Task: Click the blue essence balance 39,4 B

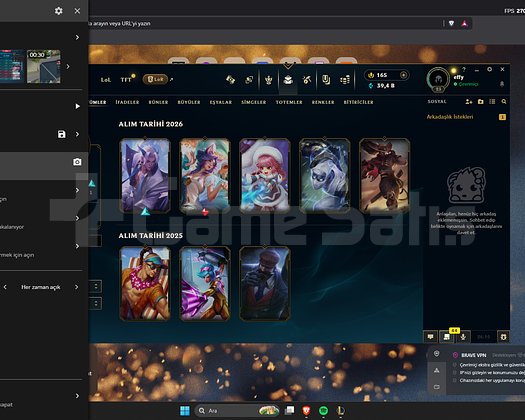Action: click(382, 86)
